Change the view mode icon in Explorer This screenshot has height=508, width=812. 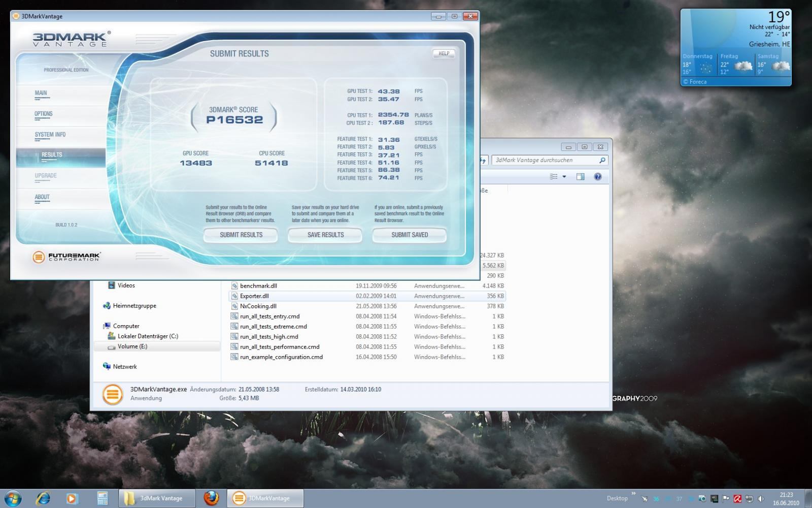click(554, 177)
